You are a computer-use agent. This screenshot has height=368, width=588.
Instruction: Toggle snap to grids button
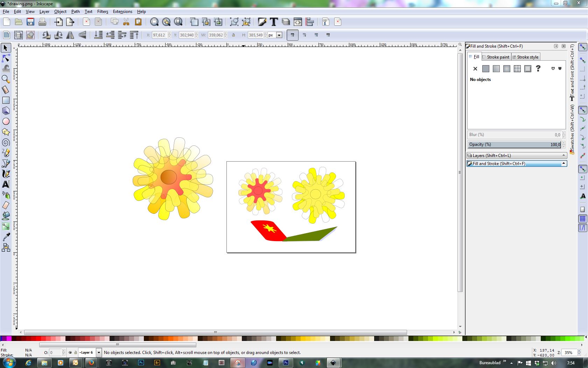point(583,219)
